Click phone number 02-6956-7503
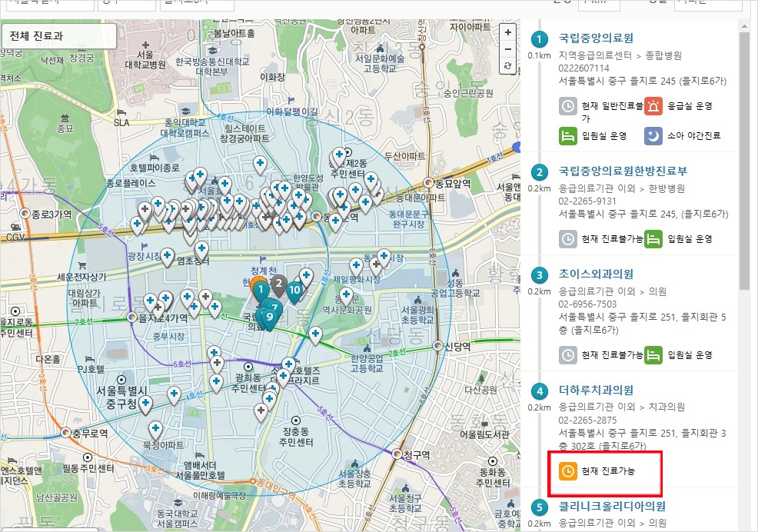This screenshot has height=532, width=758. tap(587, 304)
